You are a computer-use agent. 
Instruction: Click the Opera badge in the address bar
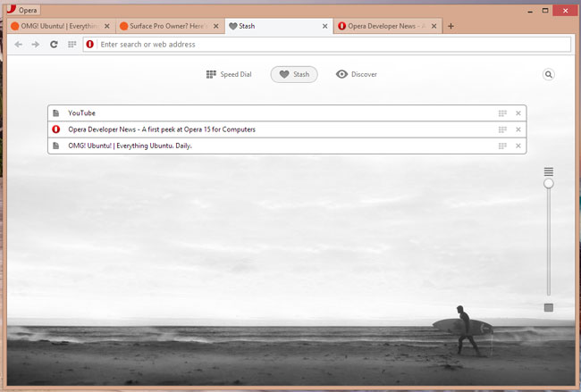click(x=89, y=45)
